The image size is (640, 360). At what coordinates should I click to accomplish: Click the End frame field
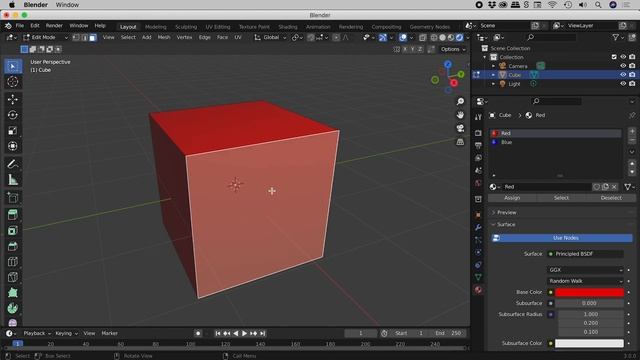448,333
